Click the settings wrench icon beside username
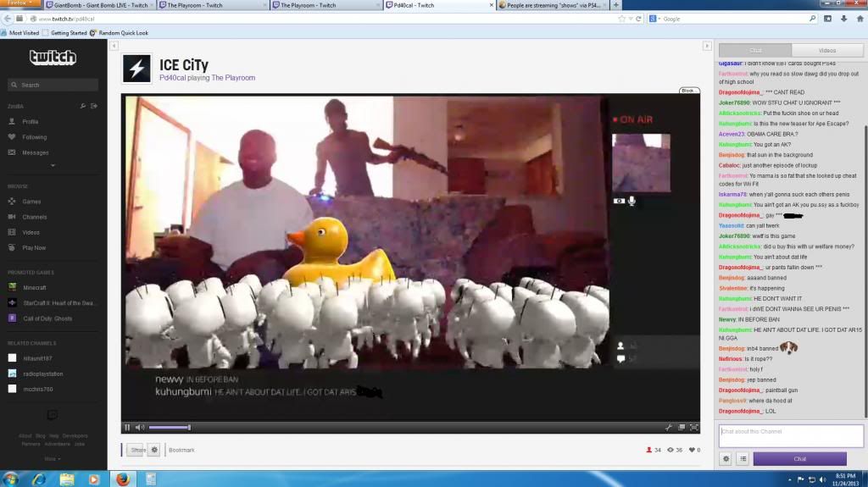Image resolution: width=868 pixels, height=487 pixels. [x=83, y=106]
